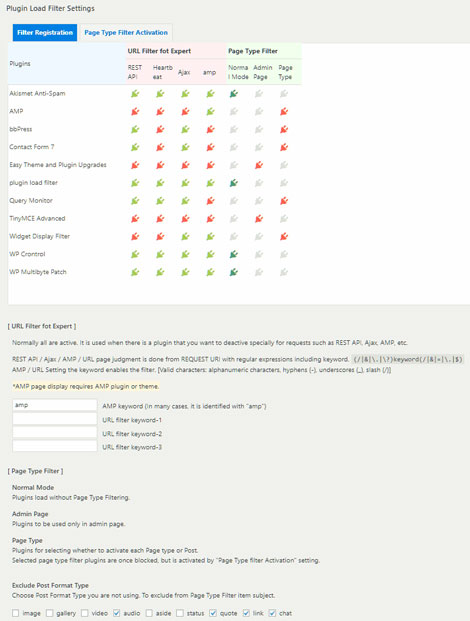Select plugin load filter Normal Mode icon

[x=234, y=183]
